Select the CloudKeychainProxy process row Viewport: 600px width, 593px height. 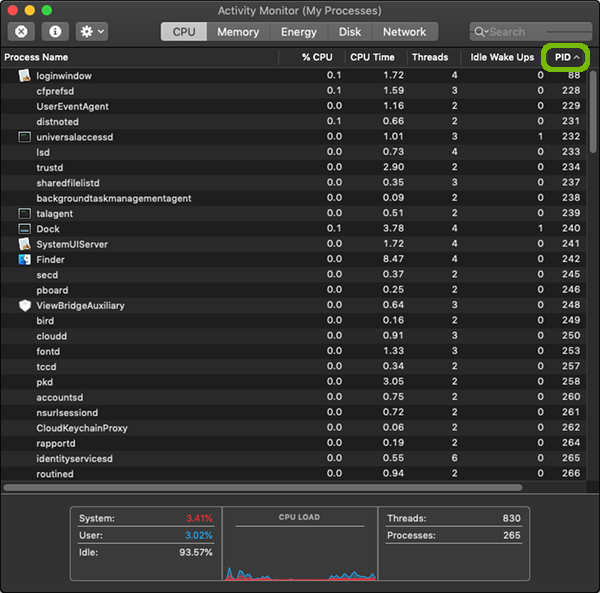pyautogui.click(x=293, y=428)
